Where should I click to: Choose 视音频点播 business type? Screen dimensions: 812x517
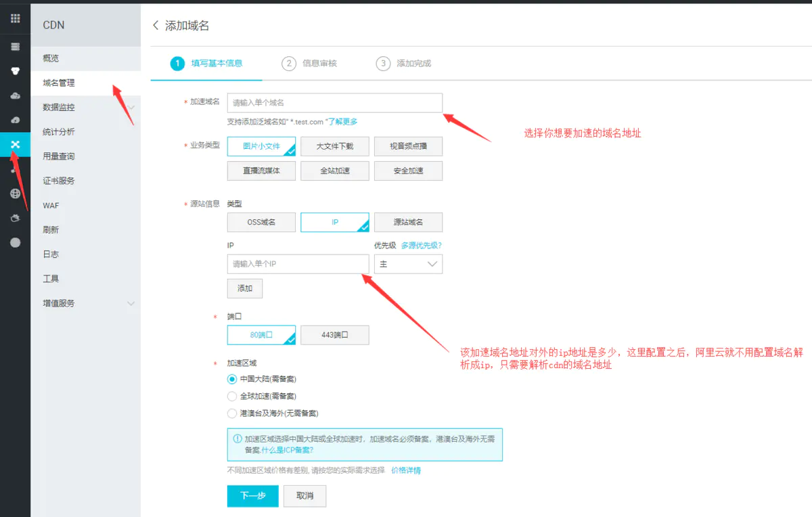click(x=408, y=146)
